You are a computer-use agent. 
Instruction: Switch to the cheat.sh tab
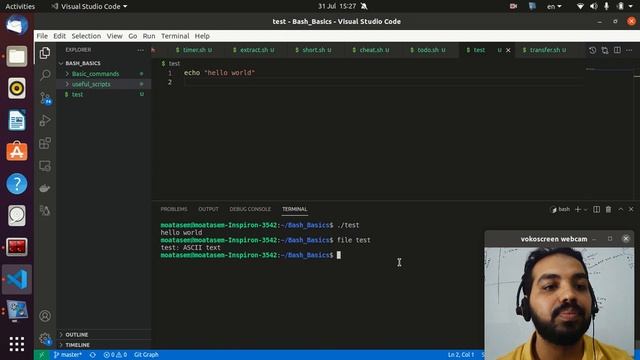click(371, 50)
